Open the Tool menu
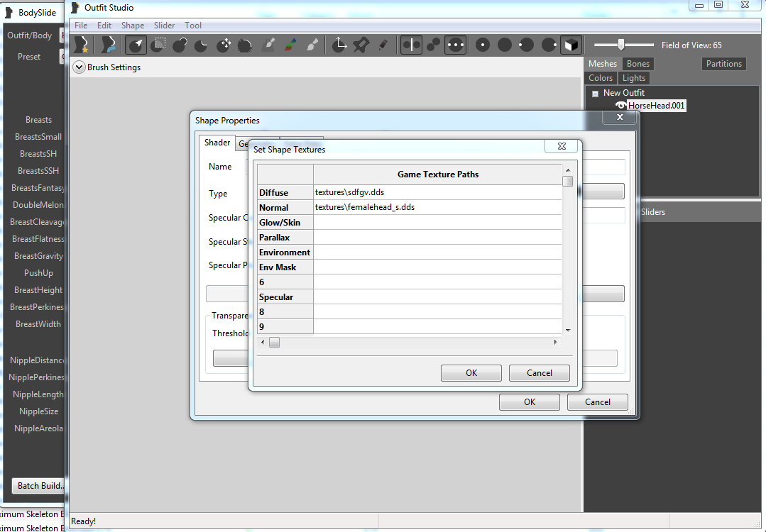Viewport: 766px width, 532px height. (x=193, y=26)
